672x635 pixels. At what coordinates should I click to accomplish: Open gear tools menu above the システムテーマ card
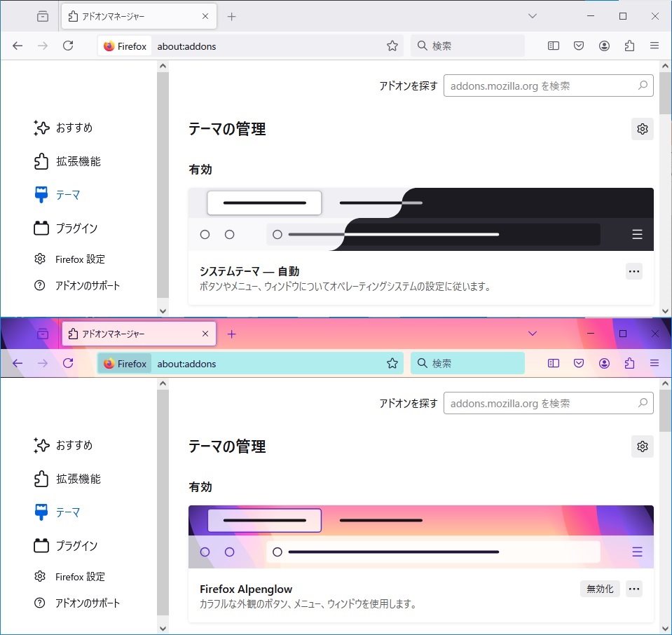pyautogui.click(x=642, y=129)
